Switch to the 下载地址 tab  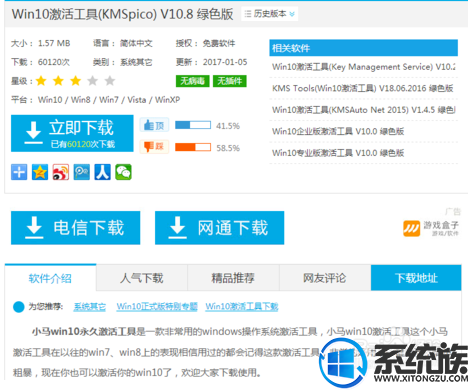tap(416, 278)
